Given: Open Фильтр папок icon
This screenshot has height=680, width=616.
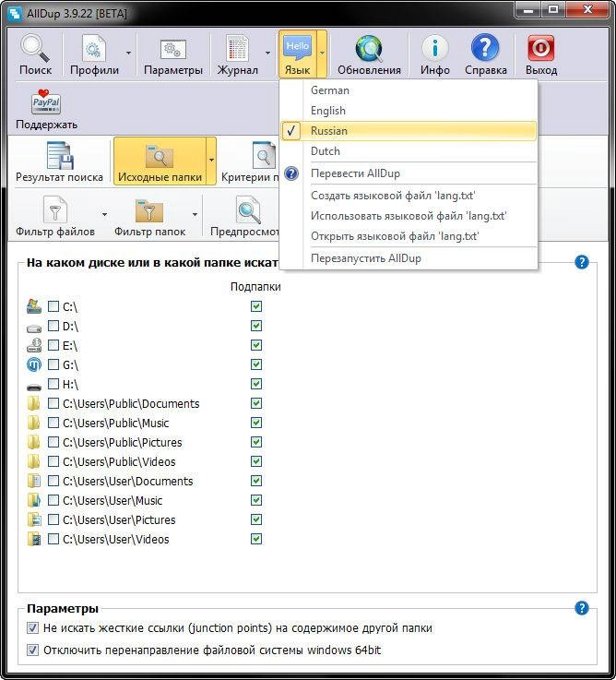Looking at the screenshot, I should 149,210.
